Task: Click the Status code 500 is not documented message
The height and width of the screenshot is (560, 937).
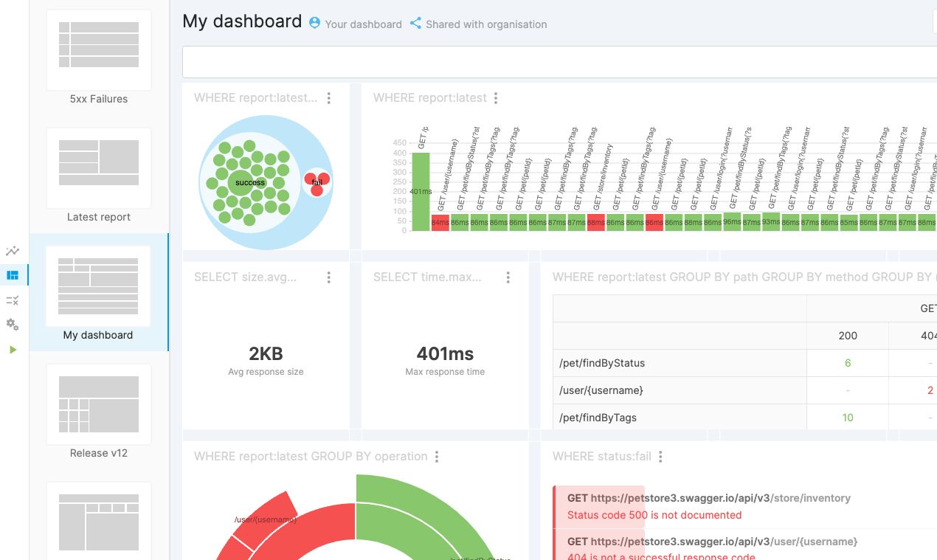Action: click(654, 515)
